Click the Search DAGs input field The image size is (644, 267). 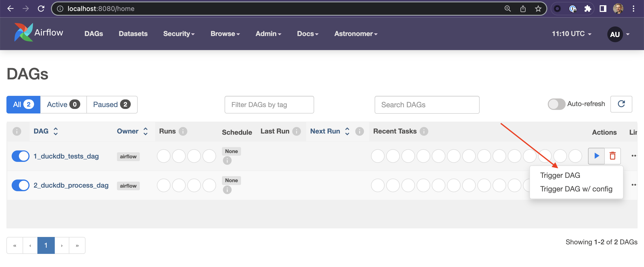pos(427,105)
